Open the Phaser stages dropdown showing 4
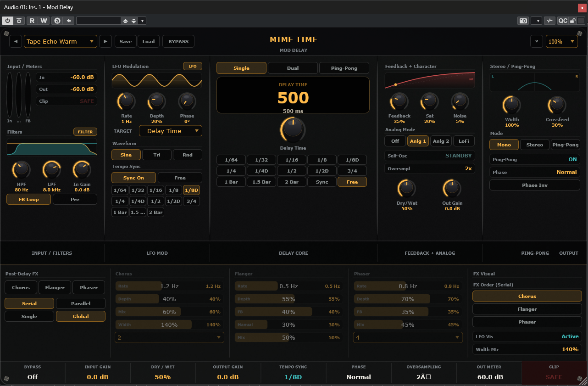This screenshot has width=588, height=386. point(408,337)
